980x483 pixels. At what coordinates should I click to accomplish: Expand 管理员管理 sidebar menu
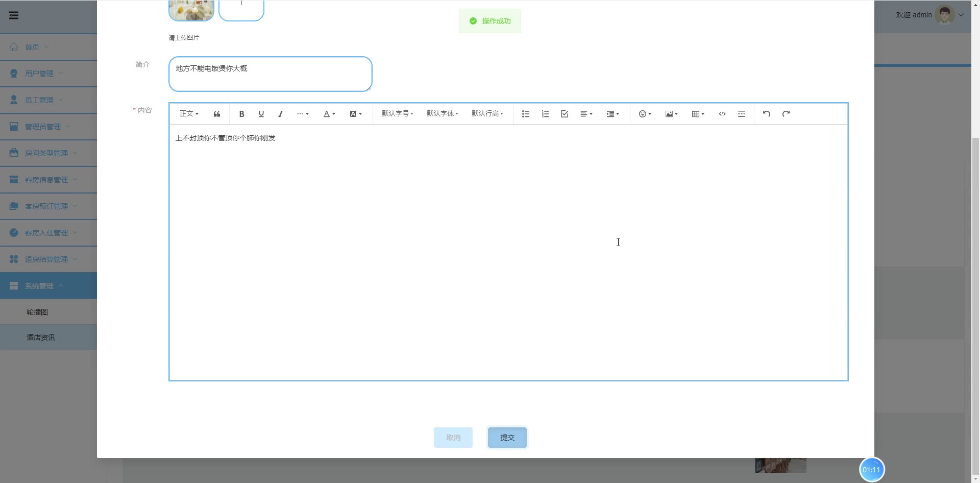(48, 127)
